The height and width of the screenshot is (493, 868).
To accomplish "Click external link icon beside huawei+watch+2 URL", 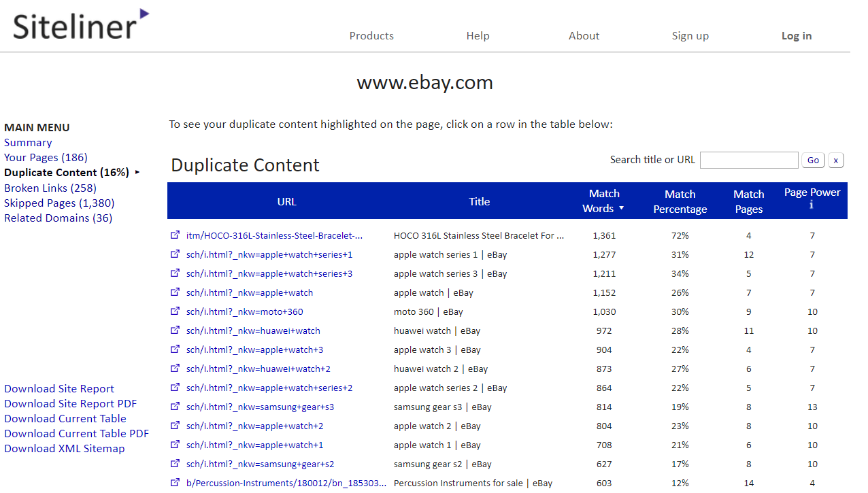I will pos(175,369).
